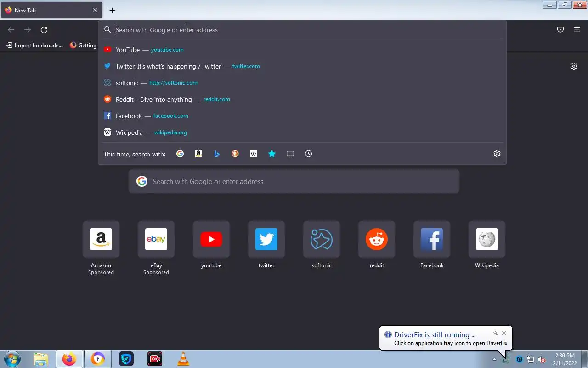This screenshot has height=368, width=588.
Task: Click the page's Google search box
Action: coord(294,182)
